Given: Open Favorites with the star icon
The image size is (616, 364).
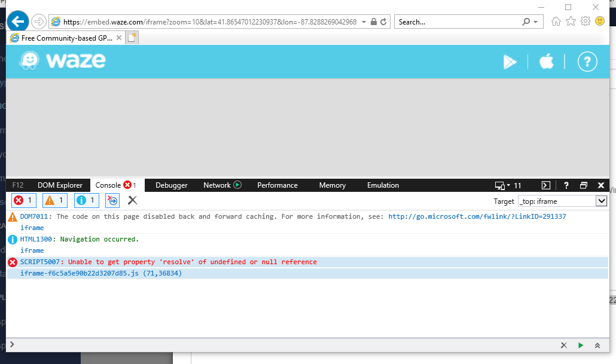Looking at the screenshot, I should click(571, 21).
